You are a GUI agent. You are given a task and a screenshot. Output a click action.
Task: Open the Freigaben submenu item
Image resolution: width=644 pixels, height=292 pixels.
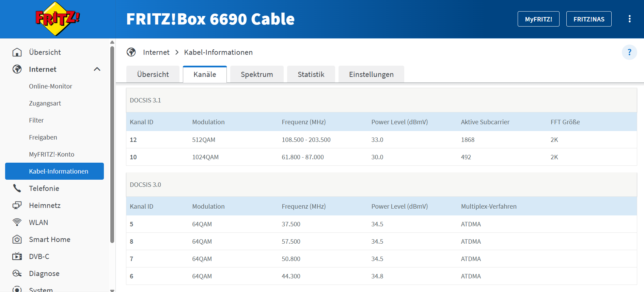(43, 137)
